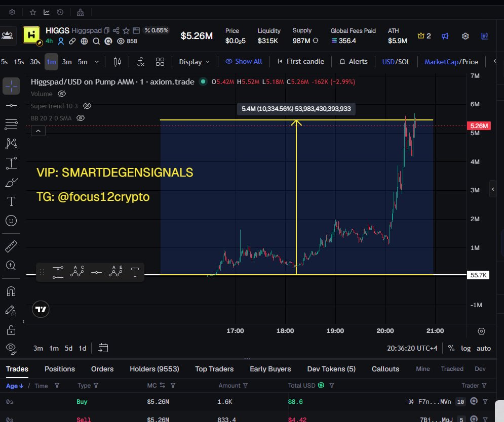Set chart range to 5d
The image size is (504, 422).
click(68, 348)
